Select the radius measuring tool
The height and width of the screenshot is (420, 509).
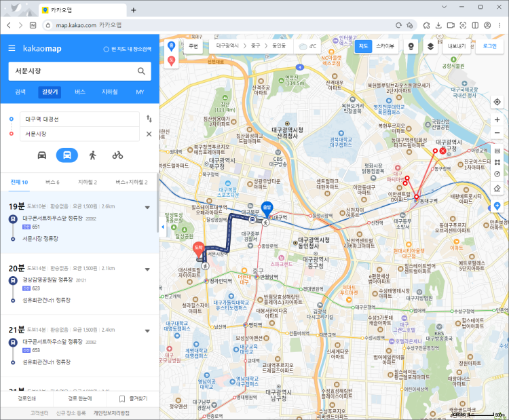(497, 174)
